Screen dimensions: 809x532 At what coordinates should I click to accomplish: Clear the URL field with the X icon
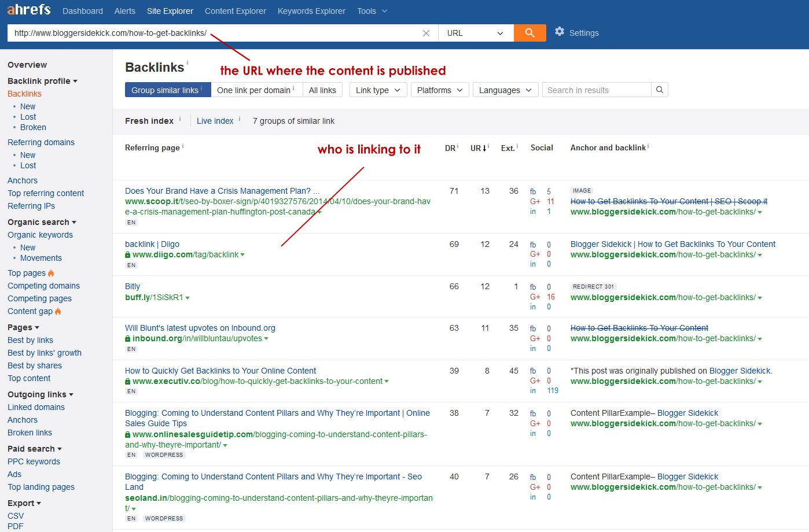426,33
